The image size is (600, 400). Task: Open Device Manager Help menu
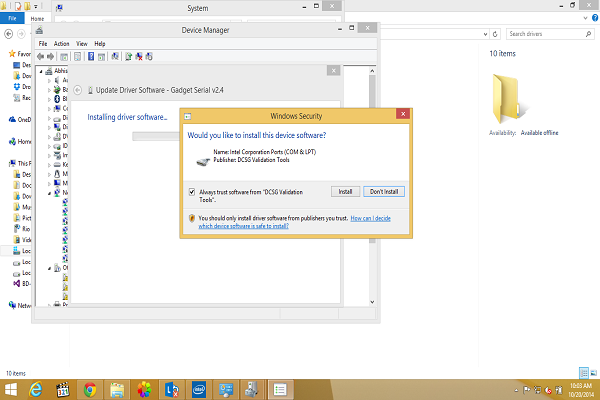coord(100,44)
